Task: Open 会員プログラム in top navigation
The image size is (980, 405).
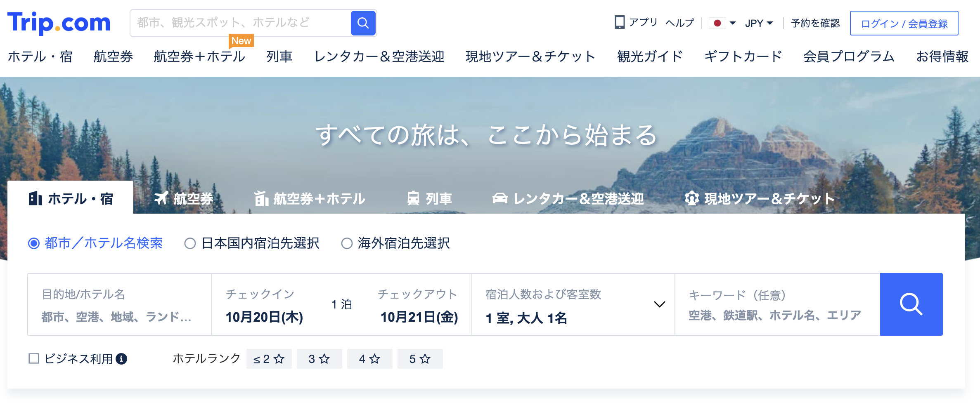Action: tap(849, 57)
